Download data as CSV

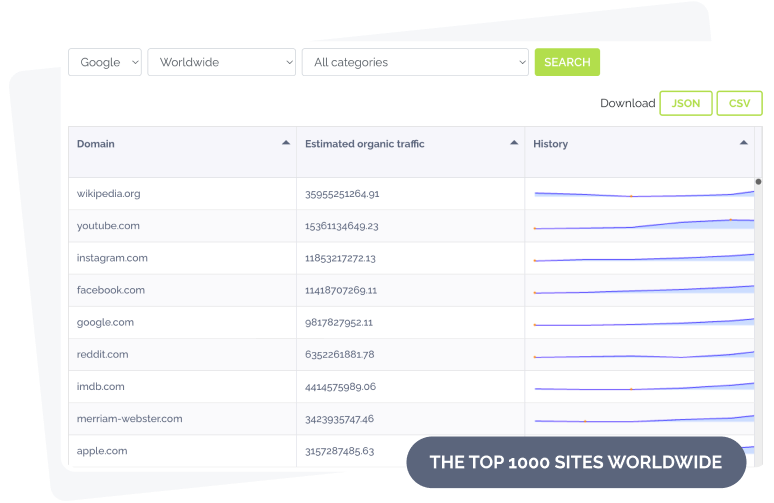[x=739, y=103]
